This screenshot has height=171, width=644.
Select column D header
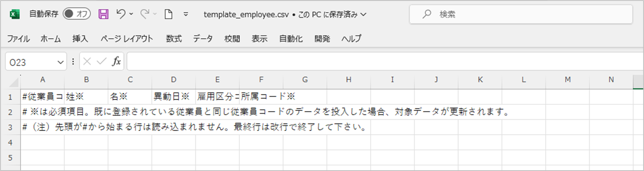click(174, 80)
